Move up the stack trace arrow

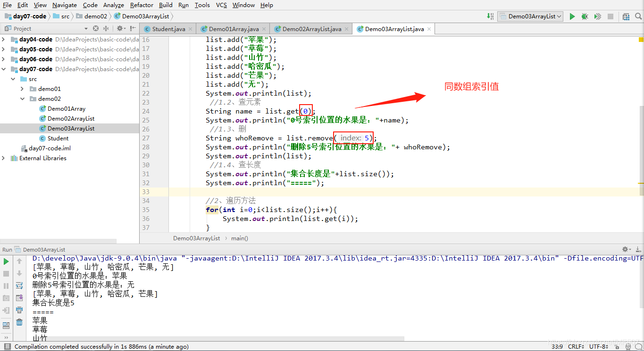tap(19, 261)
